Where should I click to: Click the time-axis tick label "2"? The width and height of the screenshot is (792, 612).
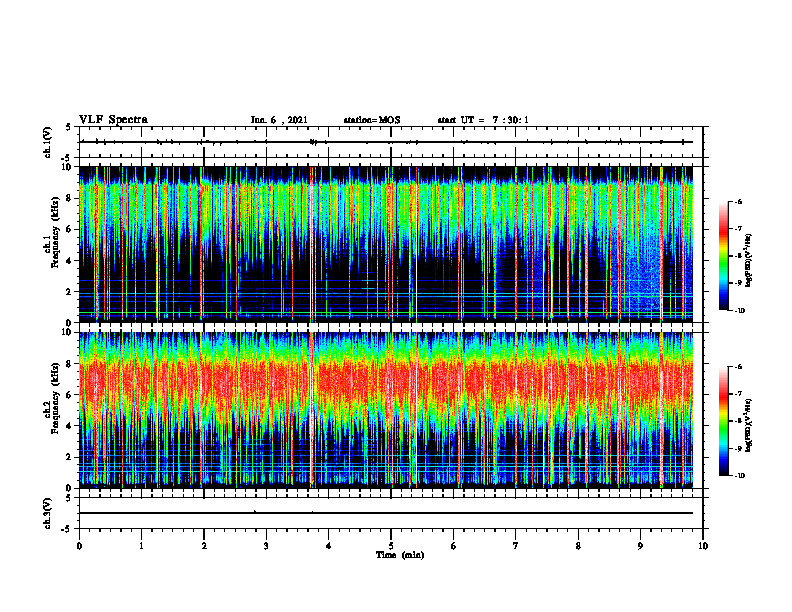pos(204,546)
